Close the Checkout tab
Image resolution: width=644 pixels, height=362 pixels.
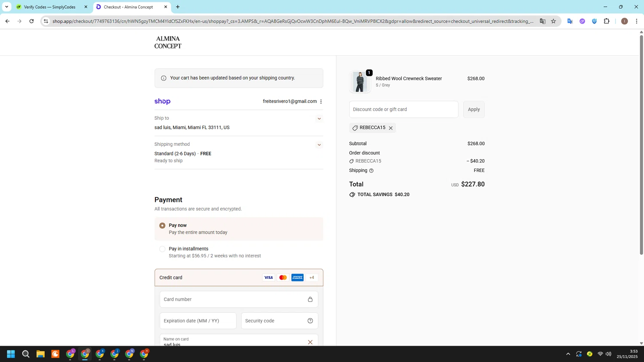[166, 7]
